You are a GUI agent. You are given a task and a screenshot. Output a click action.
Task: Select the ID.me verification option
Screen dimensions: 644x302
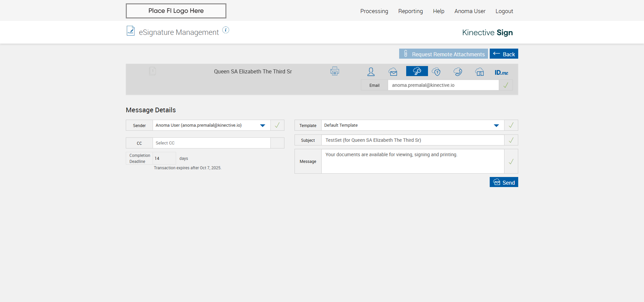click(x=501, y=72)
